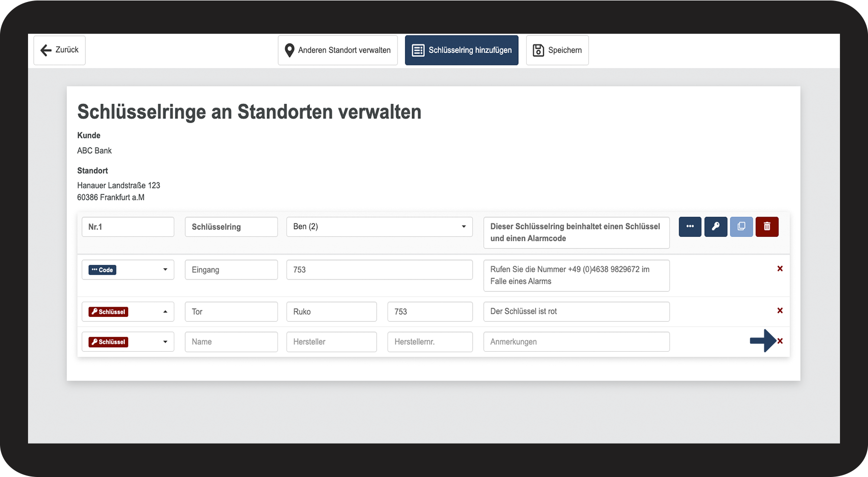Click Anderen Standort verwalten button
The width and height of the screenshot is (868, 477).
click(337, 50)
